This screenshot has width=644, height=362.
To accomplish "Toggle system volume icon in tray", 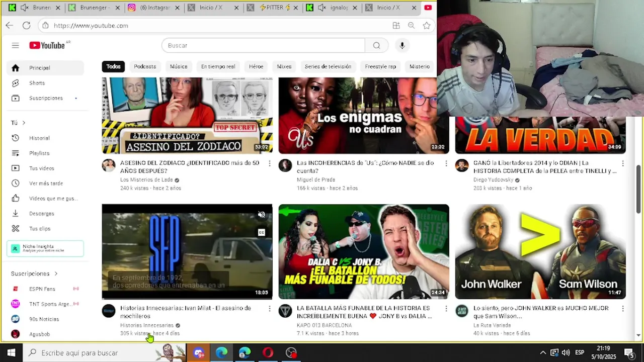I will (x=566, y=352).
